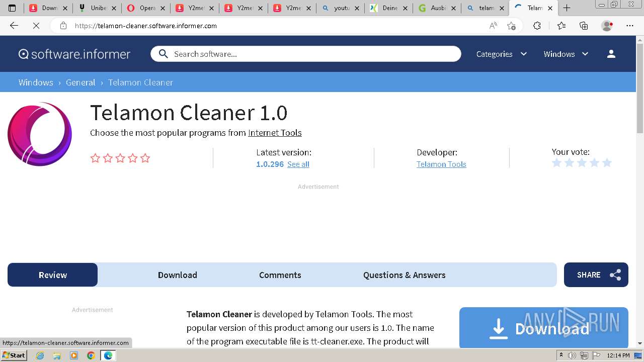
Task: Click the SHARE button
Action: pyautogui.click(x=596, y=275)
